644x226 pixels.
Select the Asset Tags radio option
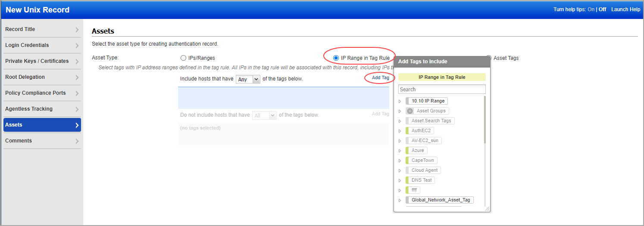click(489, 58)
